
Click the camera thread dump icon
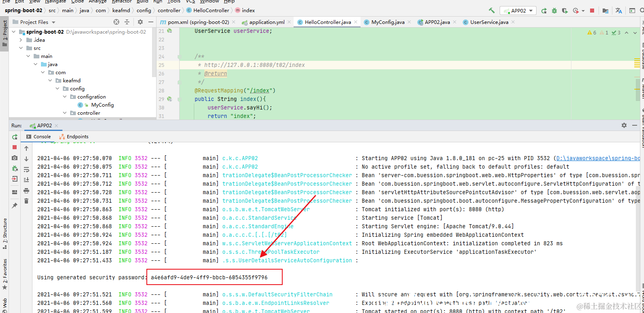(x=15, y=158)
